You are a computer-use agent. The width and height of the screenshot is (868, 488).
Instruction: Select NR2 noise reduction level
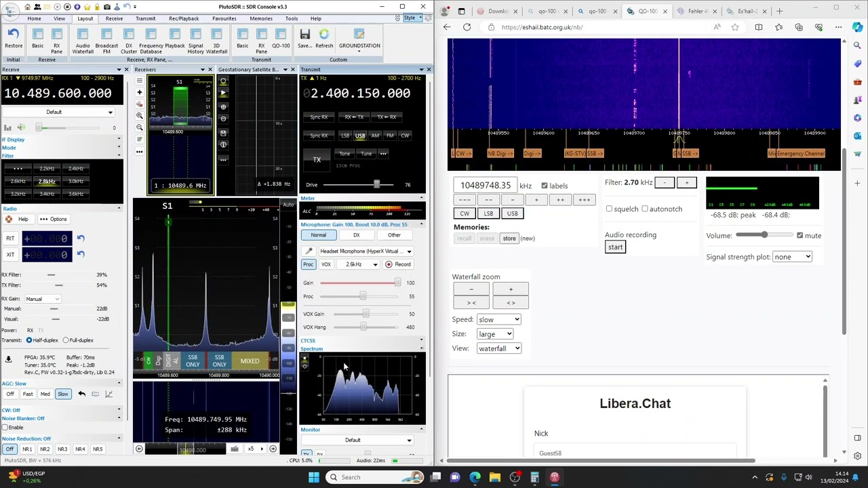pyautogui.click(x=45, y=449)
